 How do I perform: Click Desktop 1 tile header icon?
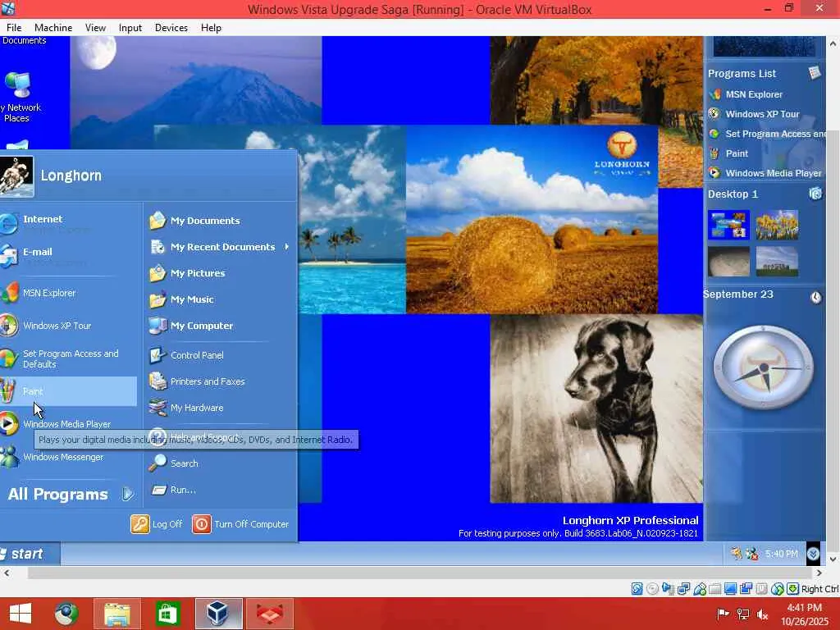(815, 194)
